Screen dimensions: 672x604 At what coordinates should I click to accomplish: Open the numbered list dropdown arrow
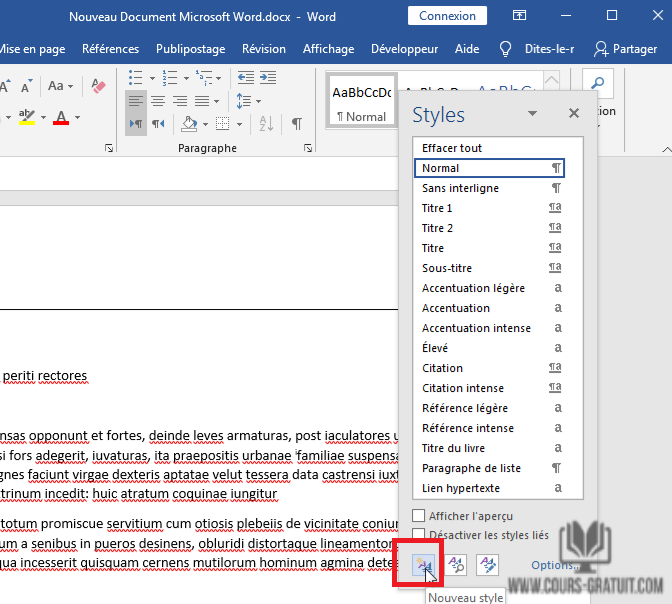tap(186, 78)
